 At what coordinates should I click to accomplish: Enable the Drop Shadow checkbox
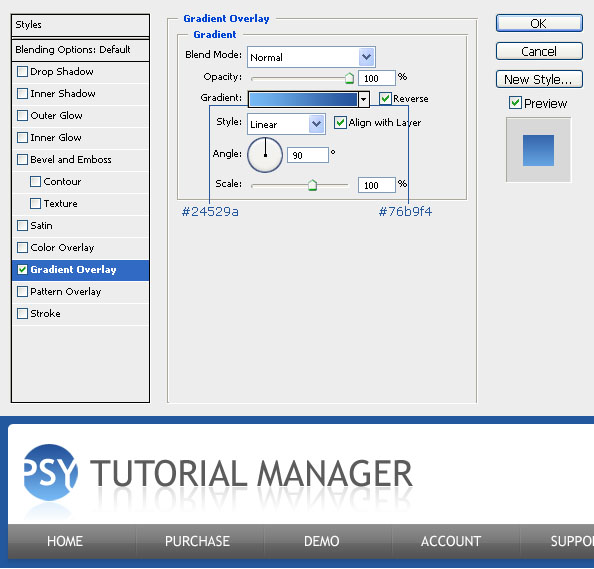pos(22,71)
